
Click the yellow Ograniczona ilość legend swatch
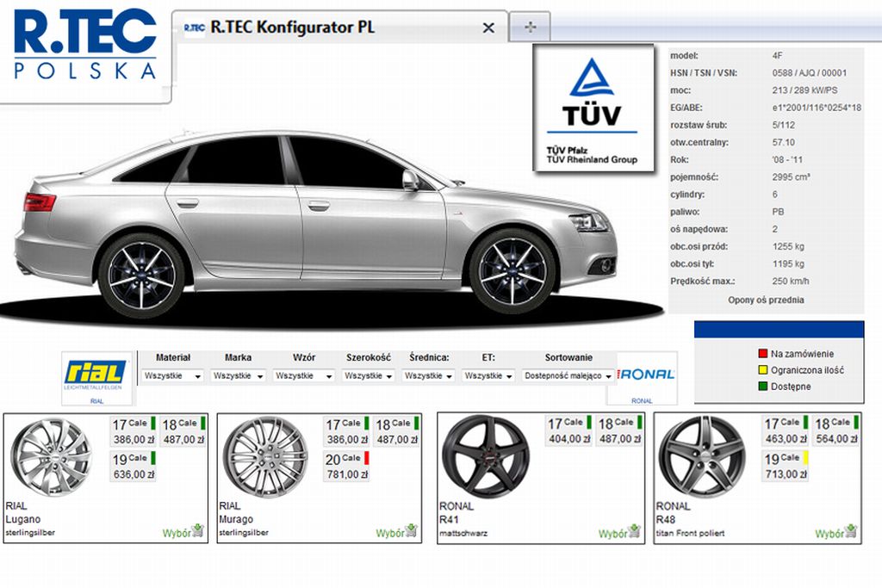pyautogui.click(x=763, y=370)
